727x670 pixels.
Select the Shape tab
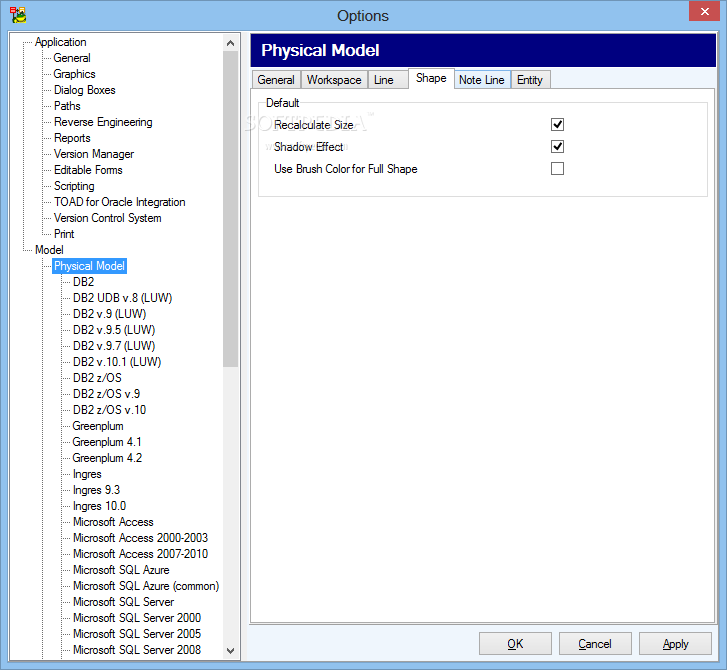pos(431,78)
